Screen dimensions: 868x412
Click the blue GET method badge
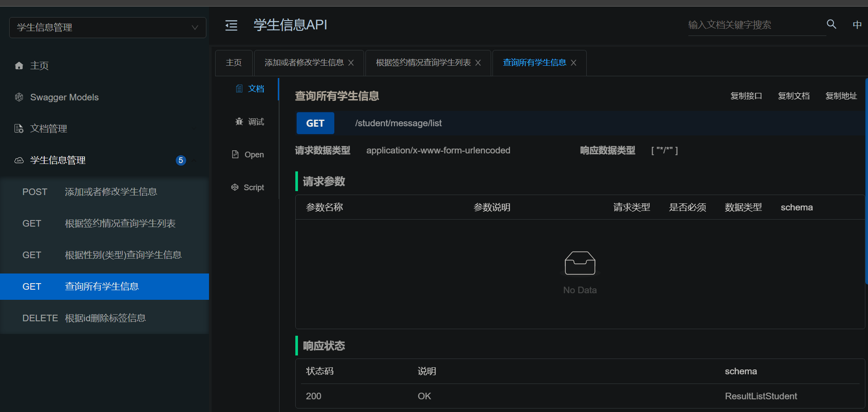(x=315, y=123)
